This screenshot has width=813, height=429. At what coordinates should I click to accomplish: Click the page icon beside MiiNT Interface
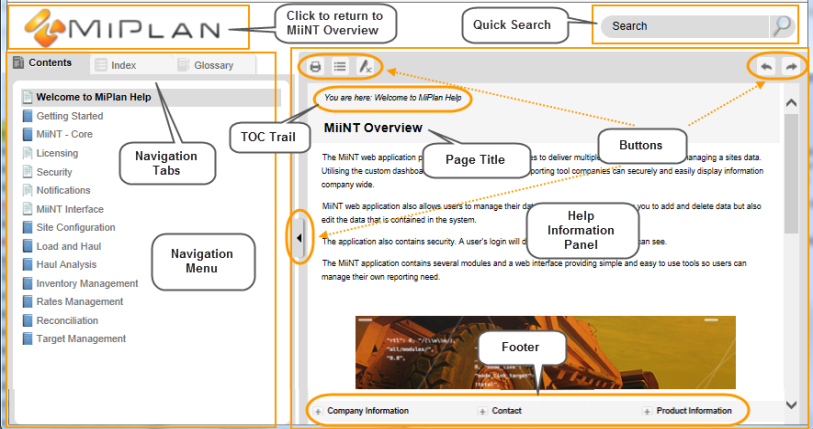27,209
